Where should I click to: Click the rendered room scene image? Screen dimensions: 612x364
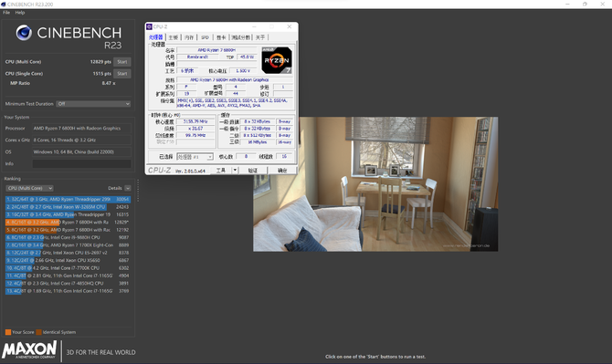375,184
